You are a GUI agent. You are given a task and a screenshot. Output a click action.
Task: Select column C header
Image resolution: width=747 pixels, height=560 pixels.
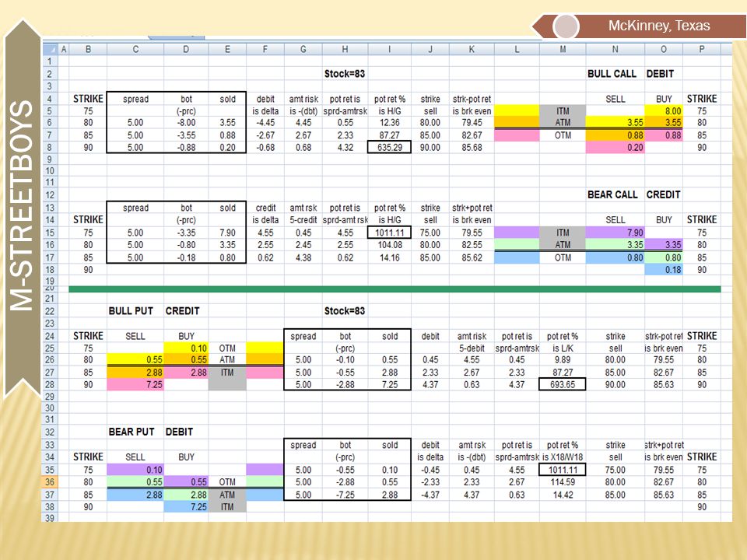[x=135, y=49]
